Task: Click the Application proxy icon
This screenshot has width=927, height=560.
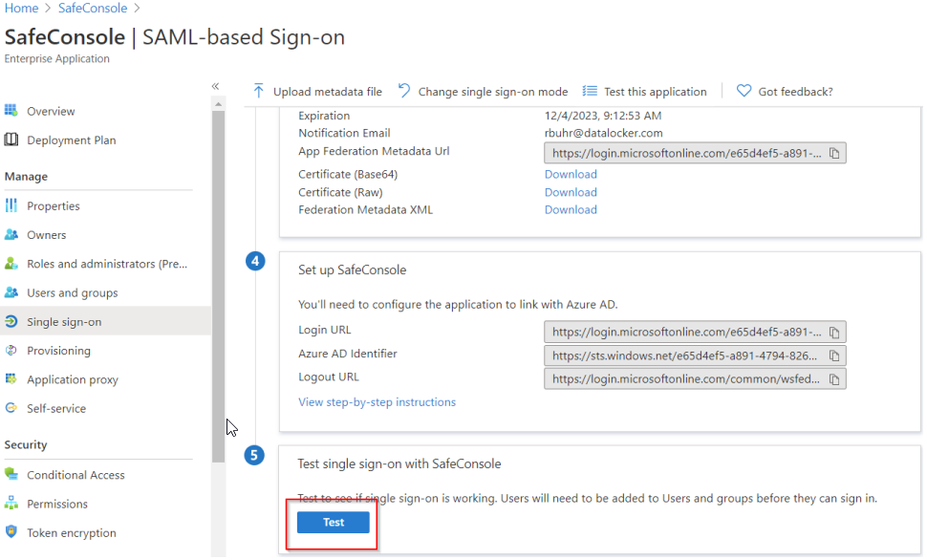Action: pos(11,379)
